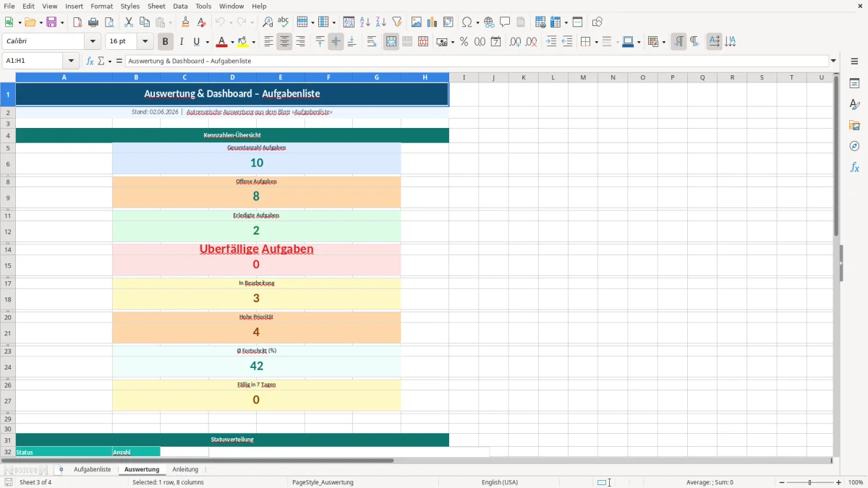Toggle Underline formatting button
This screenshot has width=868, height=488.
[196, 42]
